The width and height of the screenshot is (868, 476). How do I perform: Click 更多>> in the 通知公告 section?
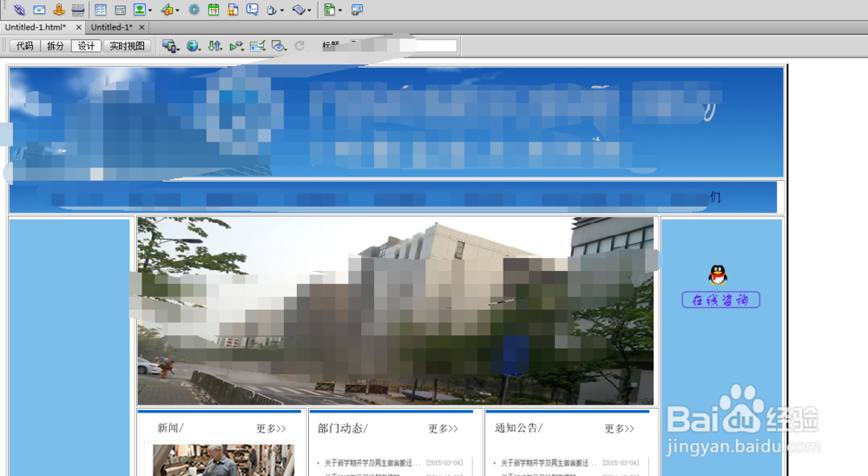coord(620,428)
